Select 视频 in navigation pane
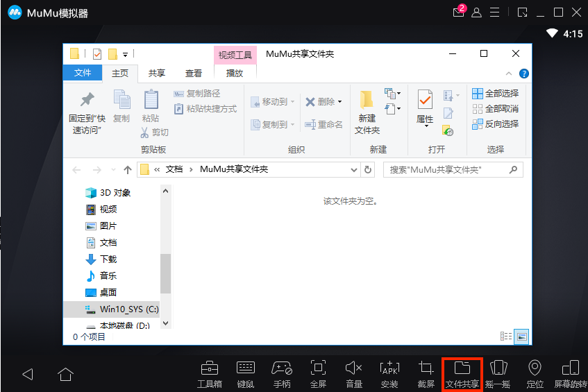The width and height of the screenshot is (588, 392). [x=101, y=209]
